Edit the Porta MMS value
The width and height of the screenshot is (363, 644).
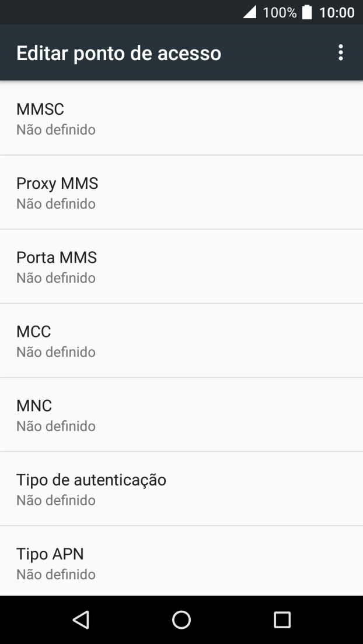click(182, 265)
